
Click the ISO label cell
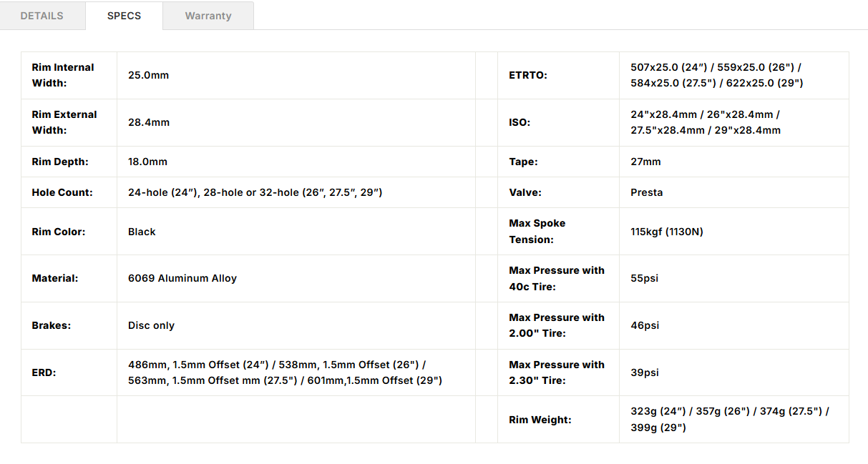point(520,122)
